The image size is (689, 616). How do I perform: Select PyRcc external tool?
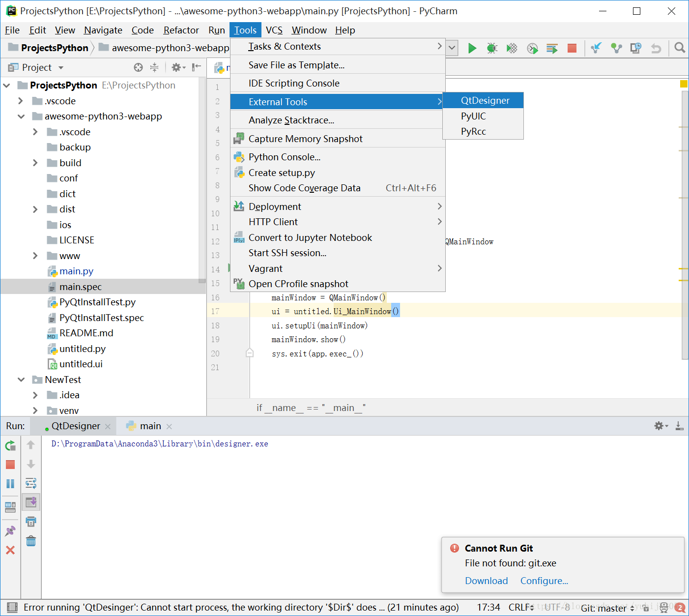pyautogui.click(x=483, y=131)
